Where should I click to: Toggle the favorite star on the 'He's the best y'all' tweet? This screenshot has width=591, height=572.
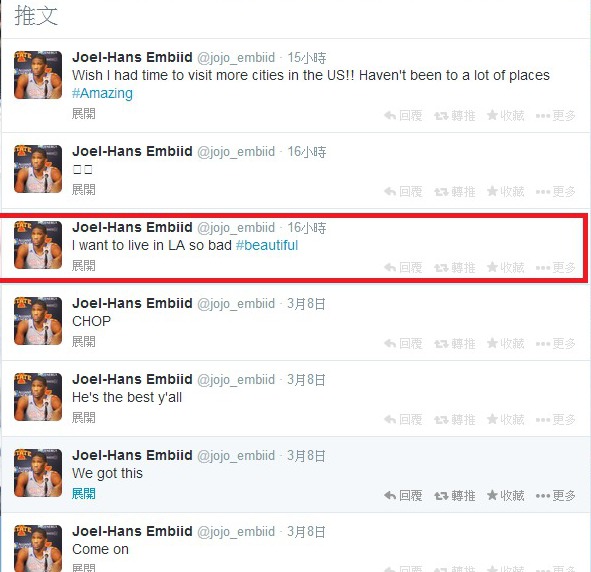(x=505, y=419)
